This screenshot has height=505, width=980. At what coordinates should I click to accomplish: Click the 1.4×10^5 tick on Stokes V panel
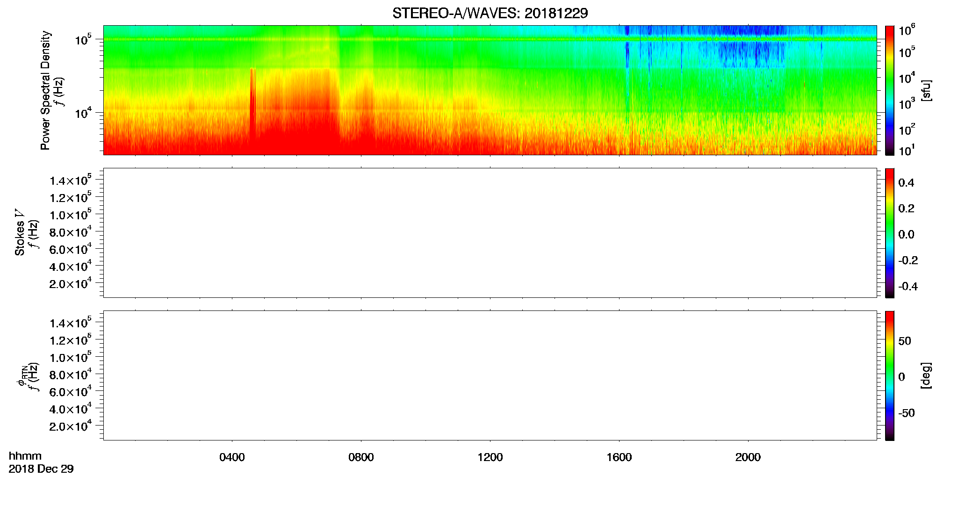coord(71,180)
